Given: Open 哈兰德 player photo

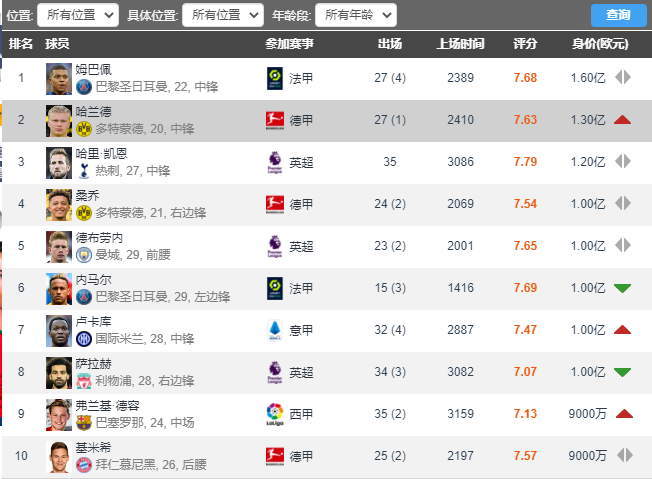Looking at the screenshot, I should 59,121.
